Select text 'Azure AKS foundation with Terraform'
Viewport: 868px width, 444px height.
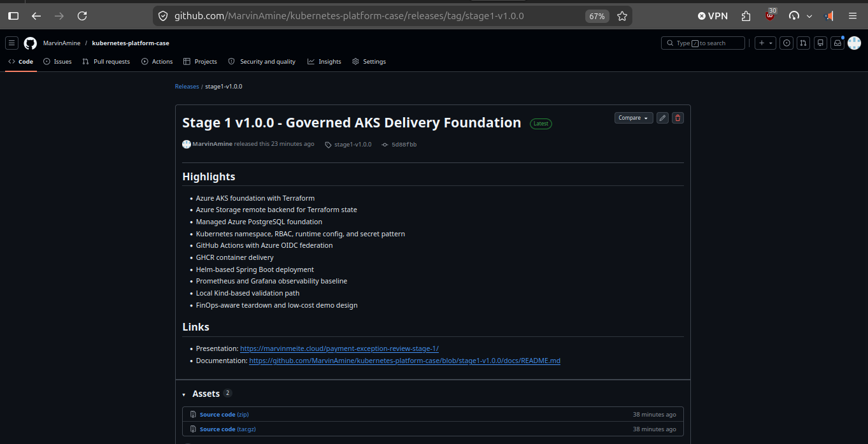255,198
